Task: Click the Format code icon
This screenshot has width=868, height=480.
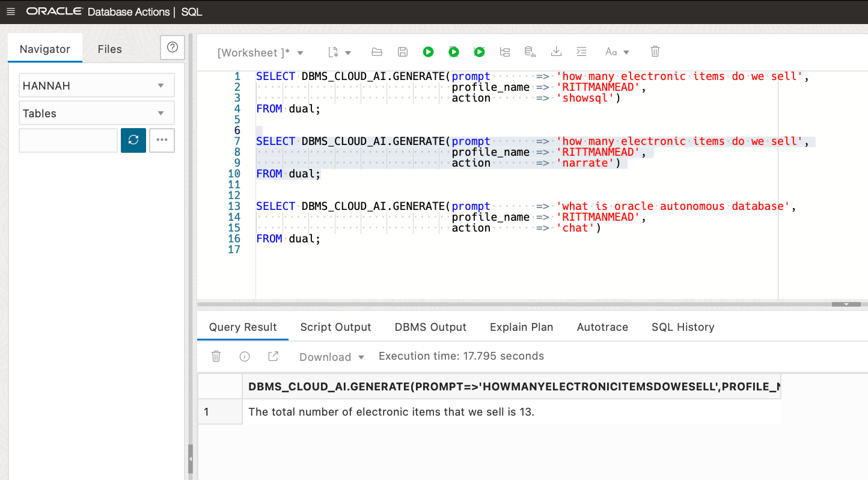Action: tap(581, 52)
